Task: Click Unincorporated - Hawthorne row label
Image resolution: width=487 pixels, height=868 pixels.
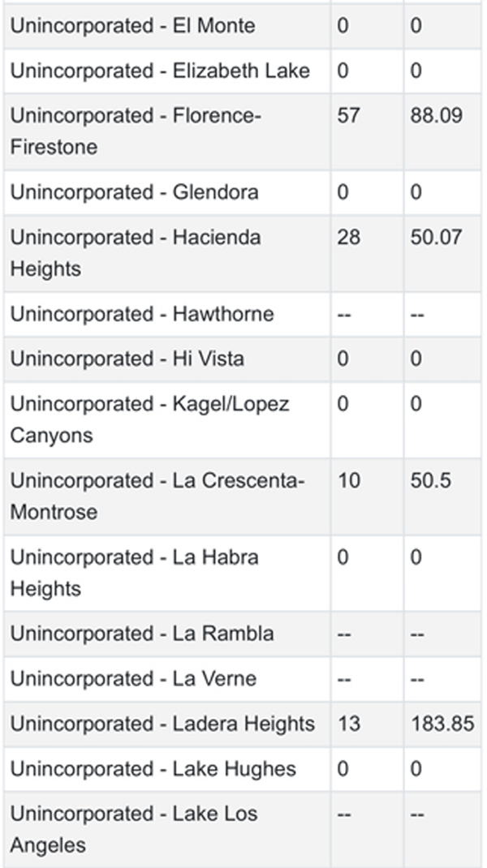Action: (x=142, y=314)
